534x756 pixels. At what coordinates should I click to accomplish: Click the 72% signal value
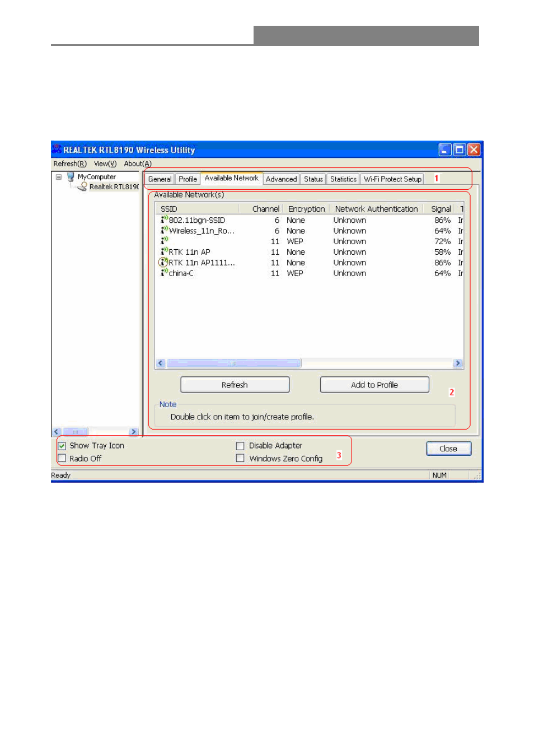442,241
